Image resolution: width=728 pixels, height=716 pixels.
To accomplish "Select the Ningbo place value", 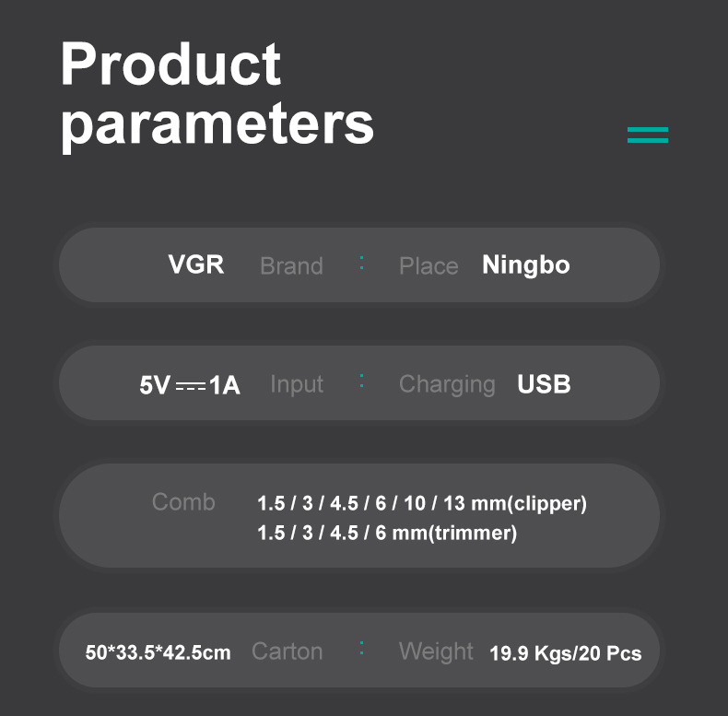I will click(526, 265).
